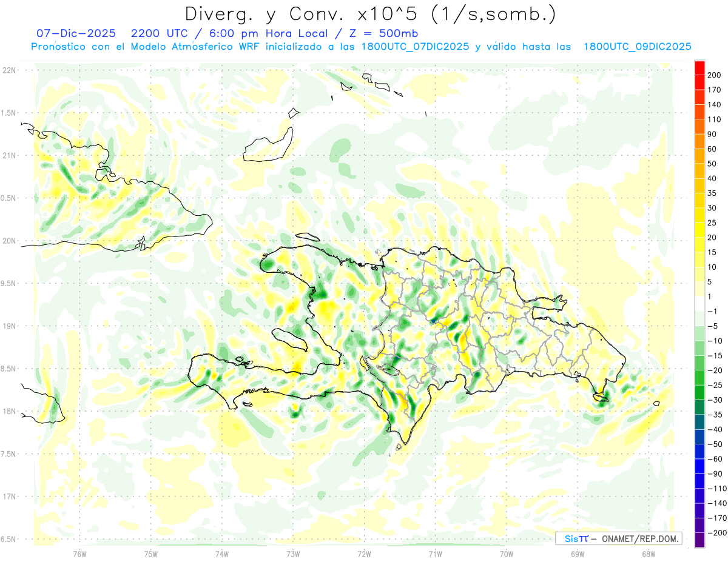
Task: Click the '-200' label at bottom of scale
Action: tap(718, 533)
